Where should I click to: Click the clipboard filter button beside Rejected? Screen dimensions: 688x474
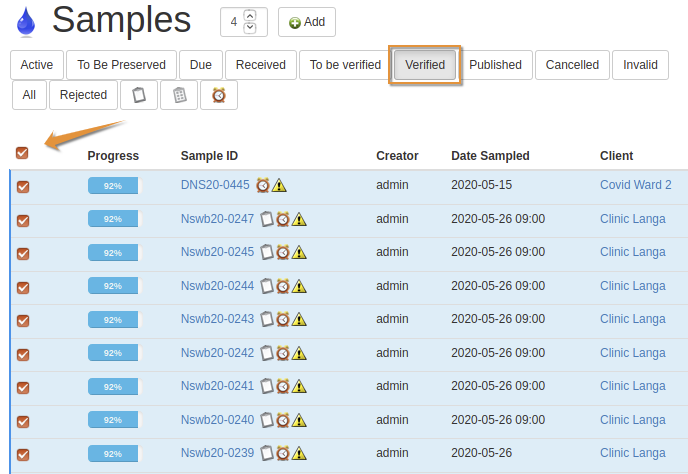139,95
